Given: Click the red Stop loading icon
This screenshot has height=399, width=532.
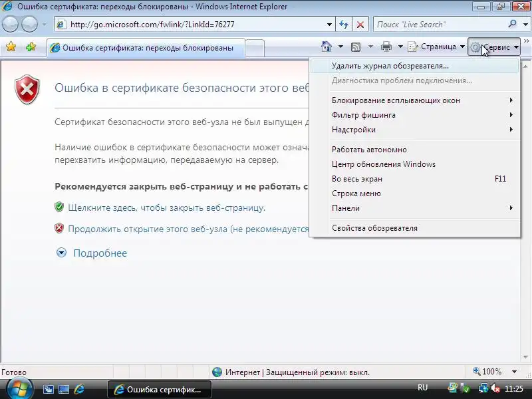Looking at the screenshot, I should click(360, 25).
